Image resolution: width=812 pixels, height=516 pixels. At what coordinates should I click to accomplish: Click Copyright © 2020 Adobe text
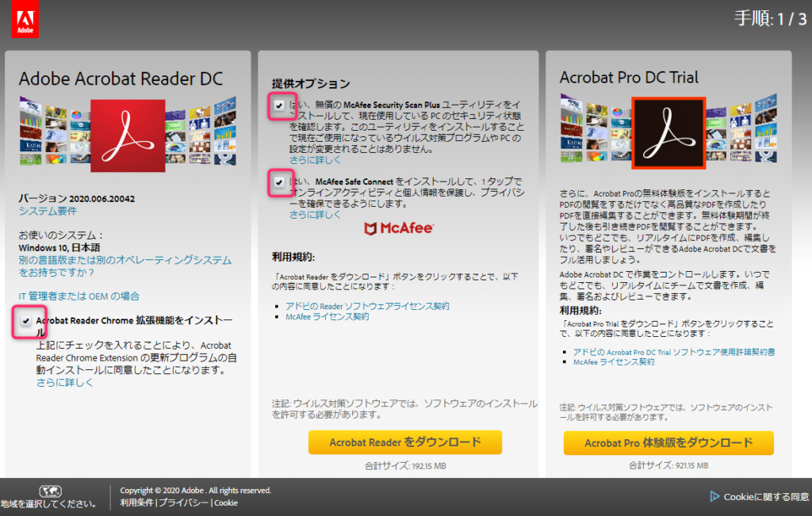(196, 490)
